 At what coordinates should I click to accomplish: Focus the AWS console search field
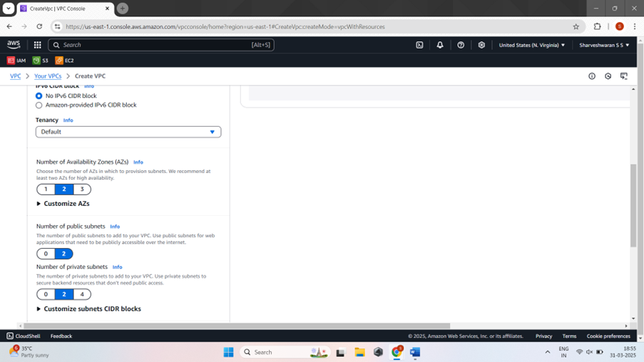click(x=161, y=45)
